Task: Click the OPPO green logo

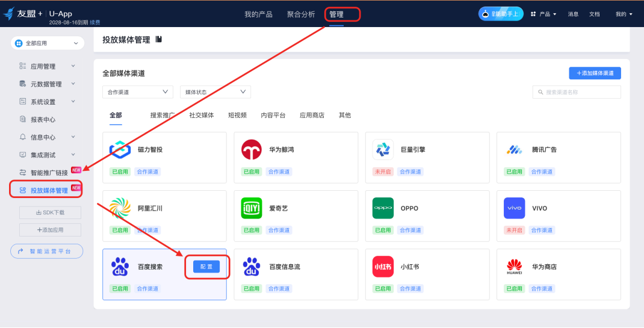Action: (383, 208)
